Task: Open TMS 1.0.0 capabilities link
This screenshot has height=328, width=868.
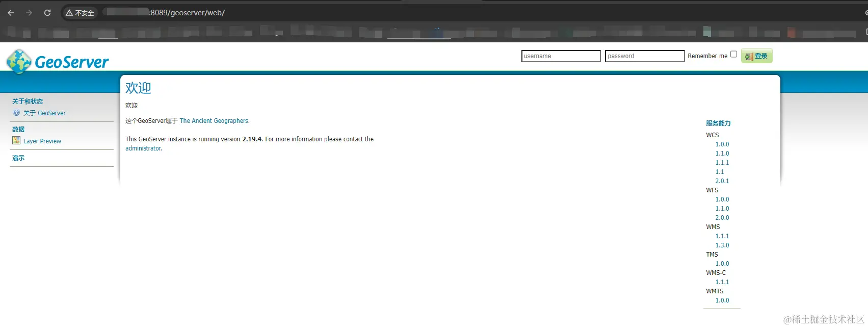Action: click(x=722, y=264)
